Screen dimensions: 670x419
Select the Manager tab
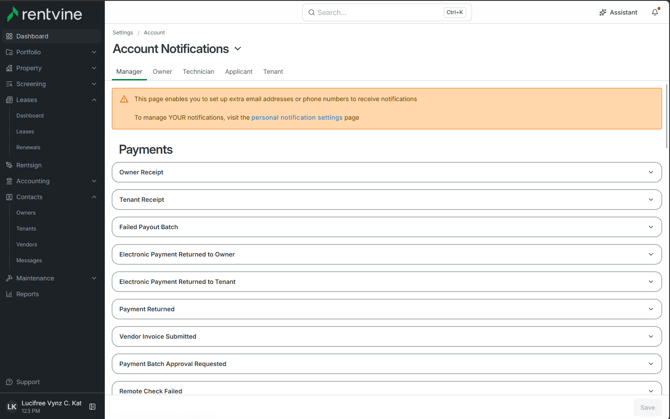click(x=129, y=71)
